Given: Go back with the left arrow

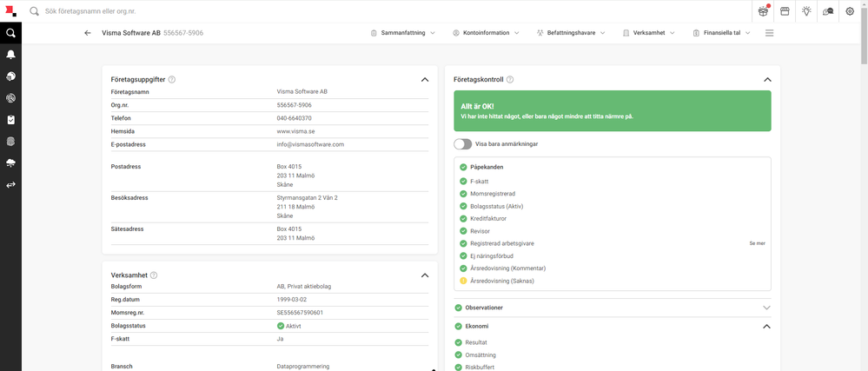Looking at the screenshot, I should pos(88,33).
